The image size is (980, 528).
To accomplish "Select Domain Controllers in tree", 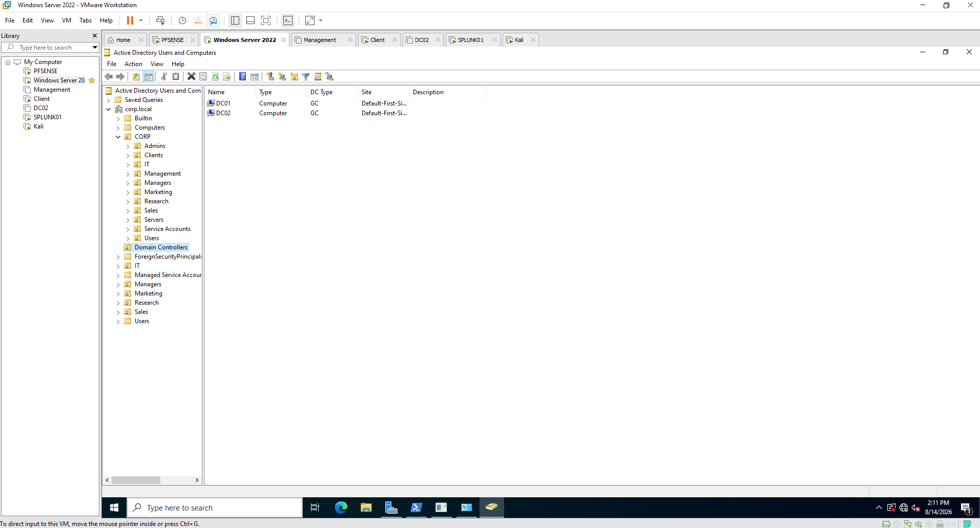I will (161, 247).
